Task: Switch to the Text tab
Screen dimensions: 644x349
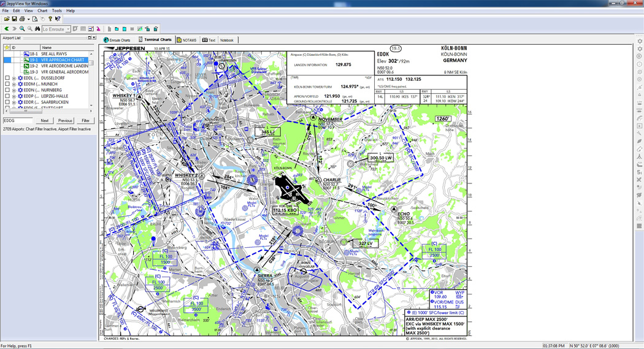Action: tap(209, 40)
